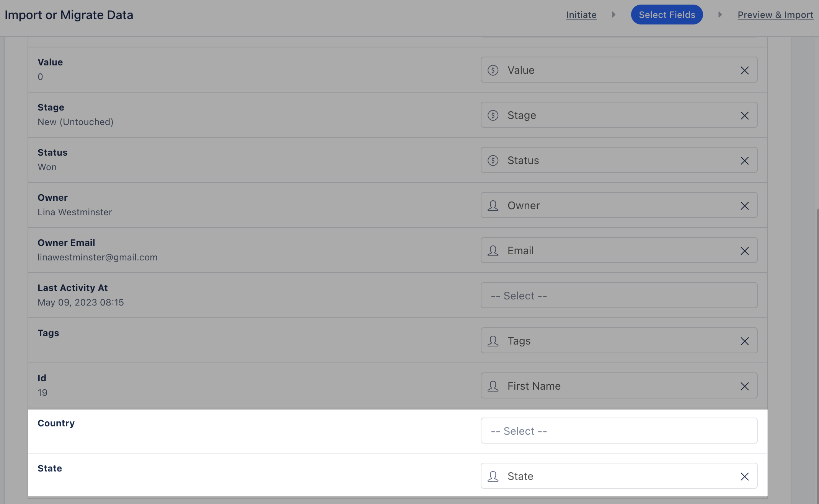Select the Select Fields step
The image size is (819, 504).
(667, 15)
